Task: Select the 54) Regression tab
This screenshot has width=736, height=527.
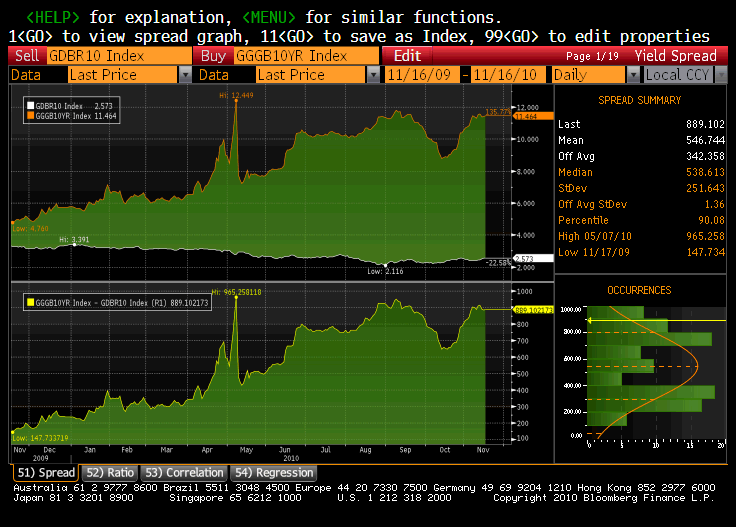Action: [x=274, y=472]
